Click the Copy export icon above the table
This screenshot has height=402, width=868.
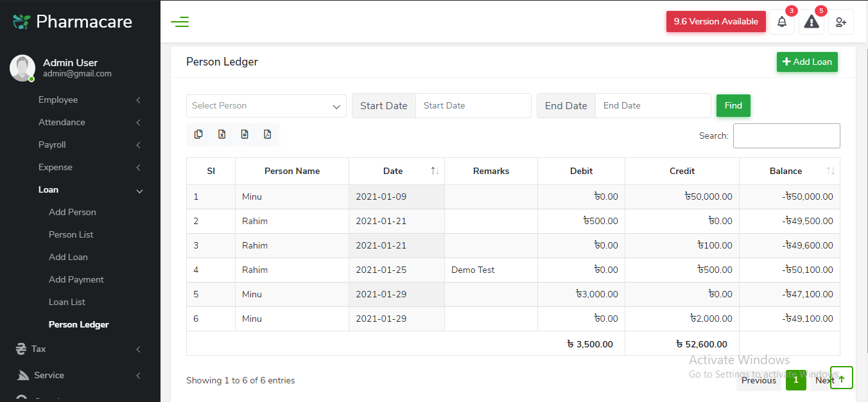point(198,134)
